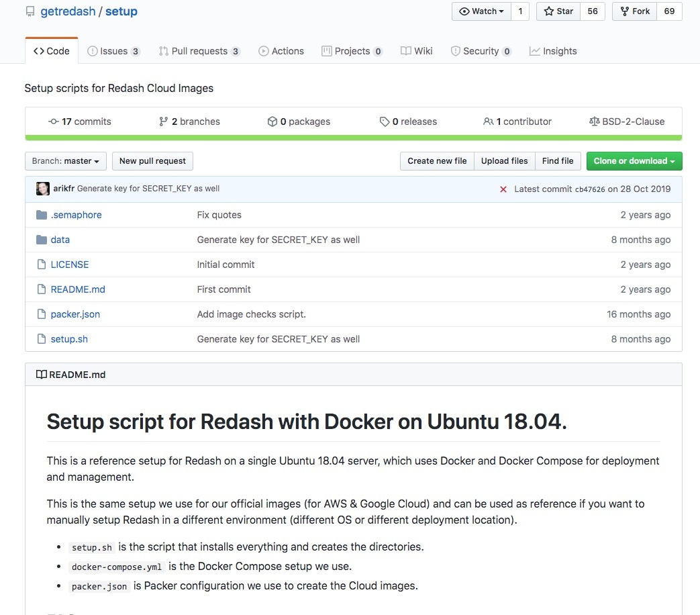700x615 pixels.
Task: Click arikfr's avatar thumbnail
Action: tap(43, 189)
